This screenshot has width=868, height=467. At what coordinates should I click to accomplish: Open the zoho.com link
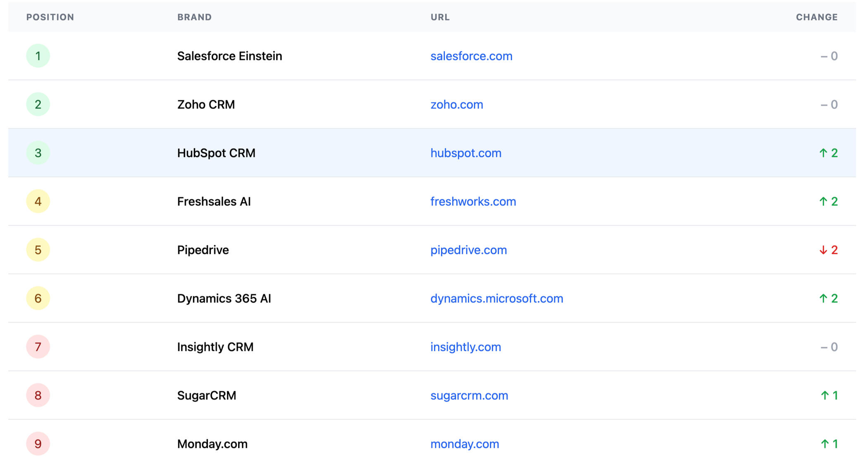[x=457, y=104]
